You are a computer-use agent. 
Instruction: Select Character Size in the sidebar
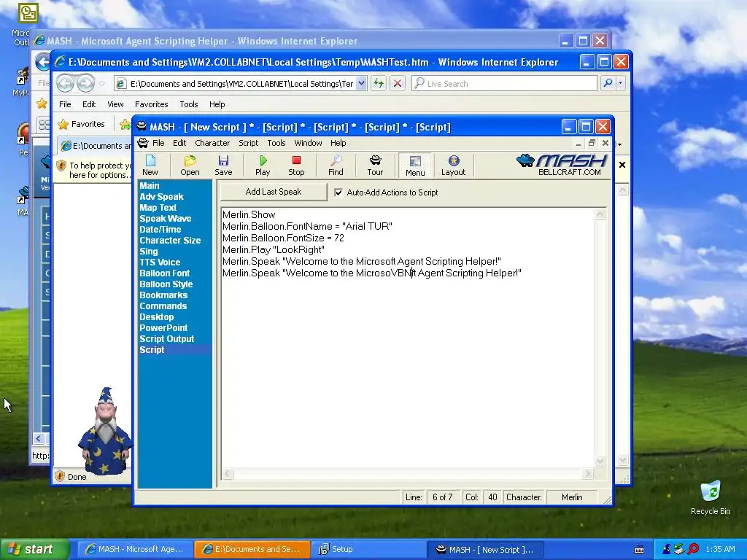169,241
